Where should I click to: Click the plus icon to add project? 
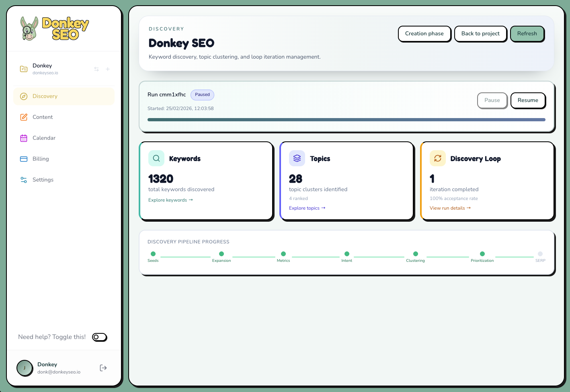point(108,69)
